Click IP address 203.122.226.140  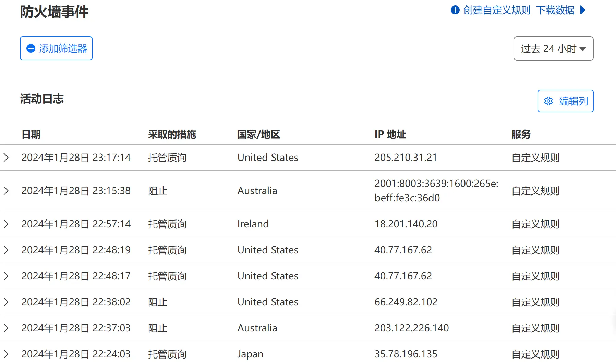click(412, 328)
